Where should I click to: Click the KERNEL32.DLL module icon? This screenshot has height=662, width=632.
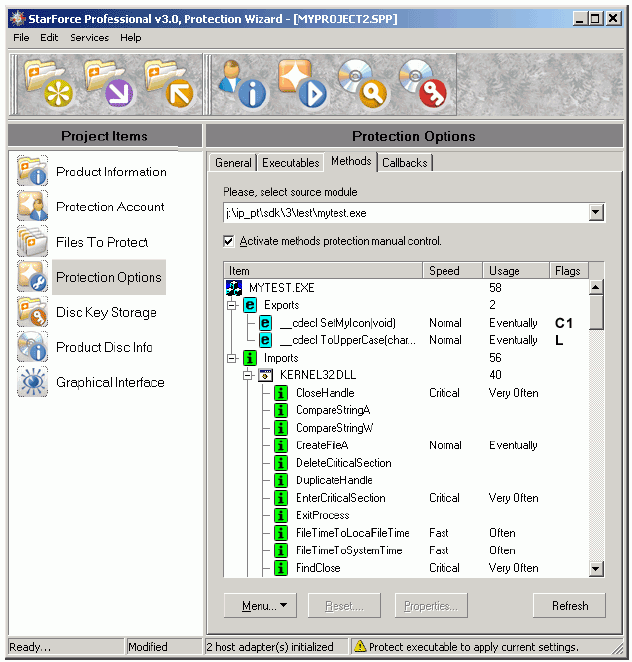[x=266, y=375]
